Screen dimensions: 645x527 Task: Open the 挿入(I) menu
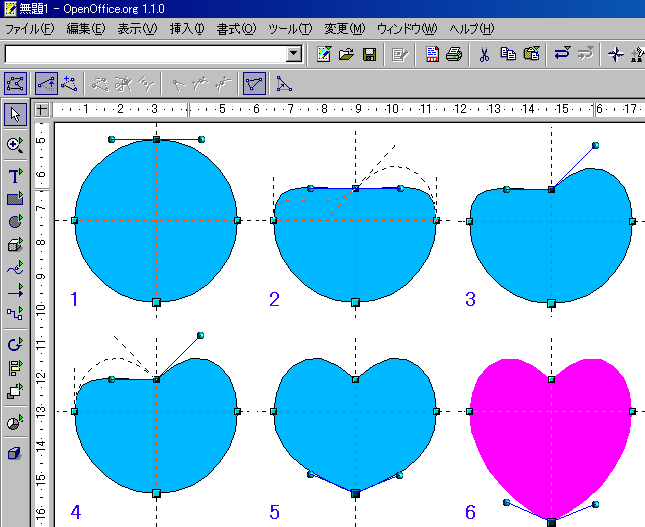point(187,29)
